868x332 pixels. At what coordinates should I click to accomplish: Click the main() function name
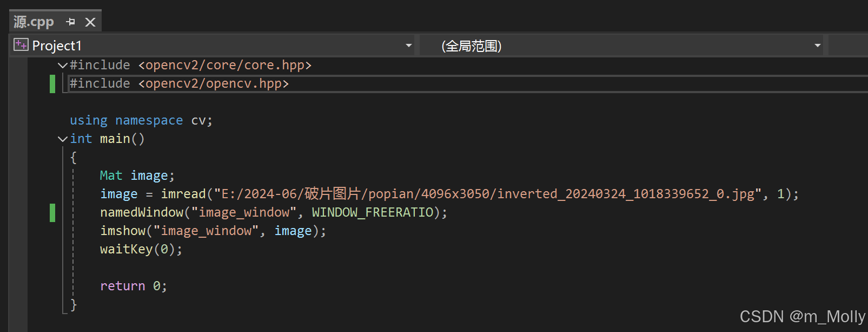122,139
